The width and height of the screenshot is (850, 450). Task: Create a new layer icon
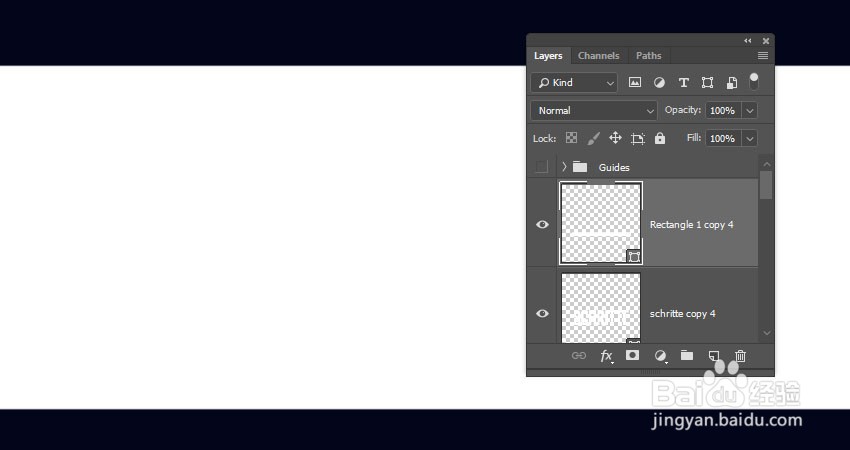714,356
